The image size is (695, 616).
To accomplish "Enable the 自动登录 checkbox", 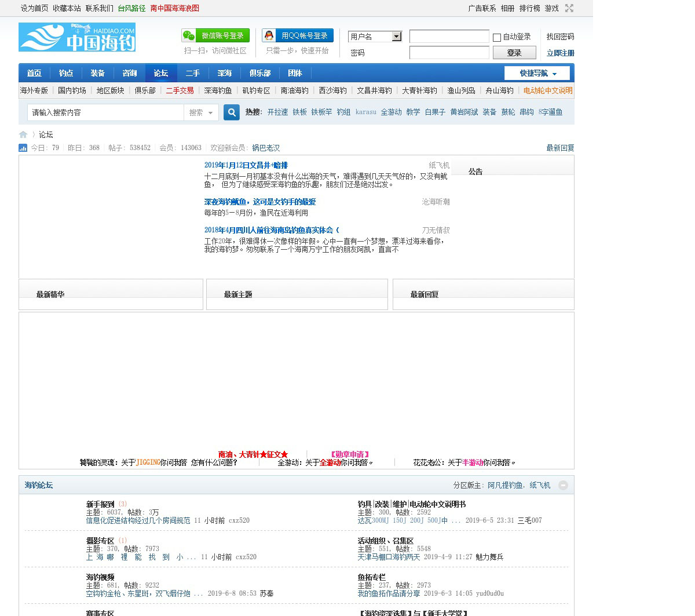I will point(497,37).
